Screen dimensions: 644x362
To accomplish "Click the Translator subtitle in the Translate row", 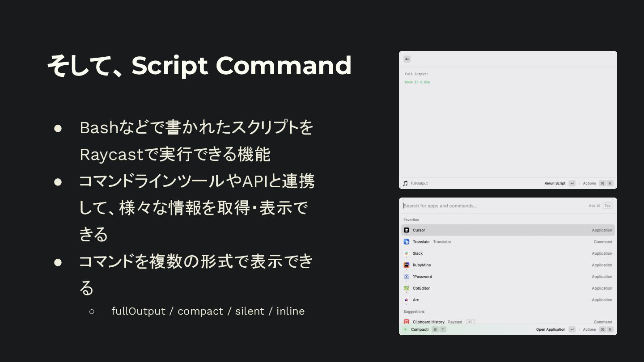I will click(442, 242).
